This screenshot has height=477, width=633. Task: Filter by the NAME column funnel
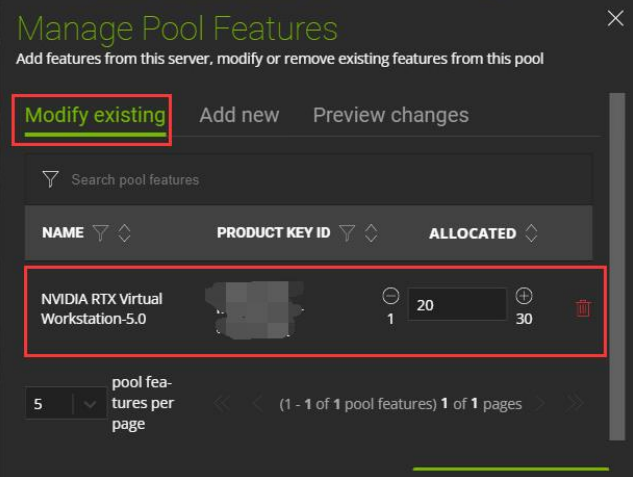pyautogui.click(x=100, y=233)
